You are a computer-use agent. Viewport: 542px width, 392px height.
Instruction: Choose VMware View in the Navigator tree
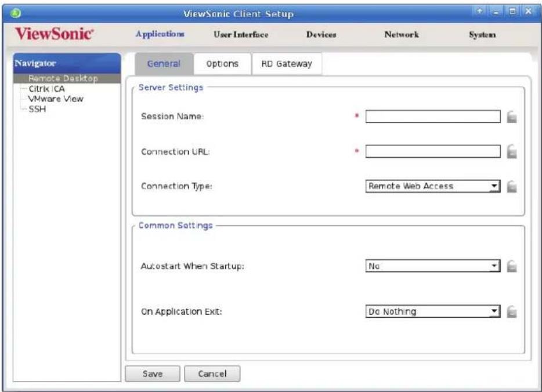point(56,99)
